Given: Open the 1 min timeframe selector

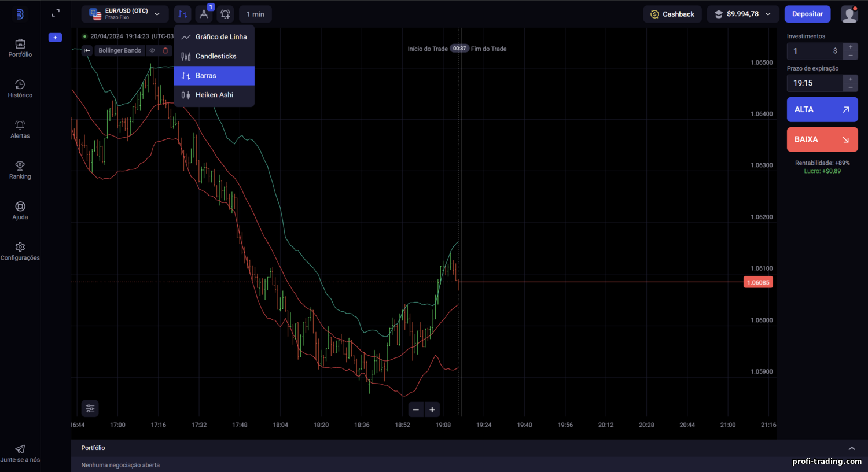Looking at the screenshot, I should coord(255,14).
